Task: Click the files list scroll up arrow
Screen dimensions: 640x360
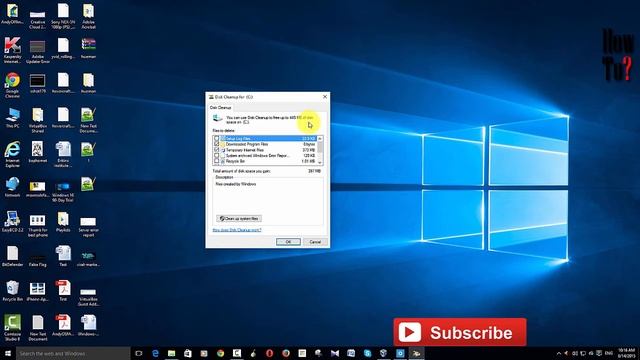Action: tap(320, 139)
